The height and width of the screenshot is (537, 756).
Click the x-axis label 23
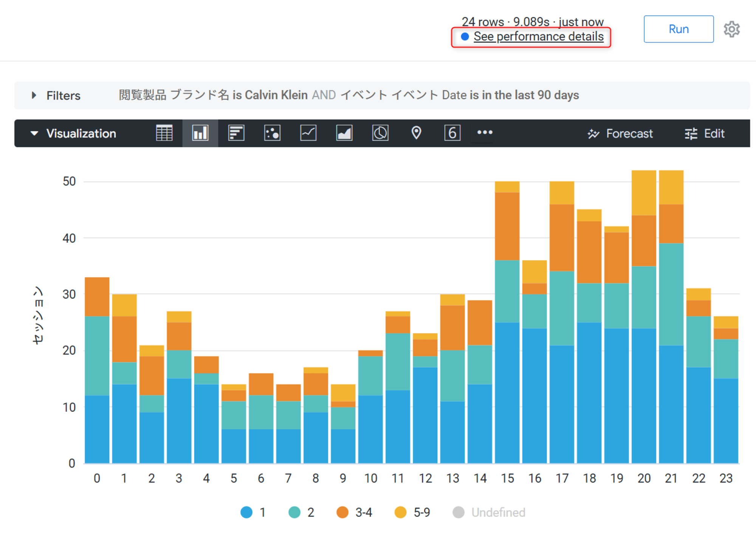[x=726, y=478]
